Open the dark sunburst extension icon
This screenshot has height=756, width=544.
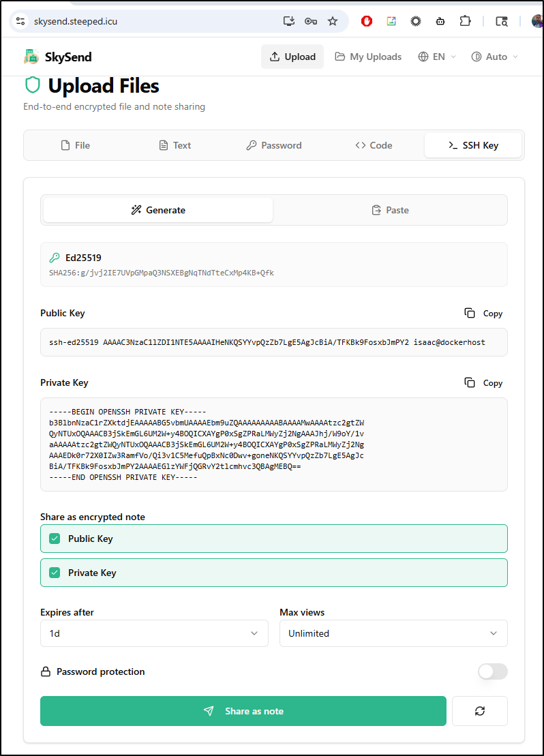click(416, 21)
